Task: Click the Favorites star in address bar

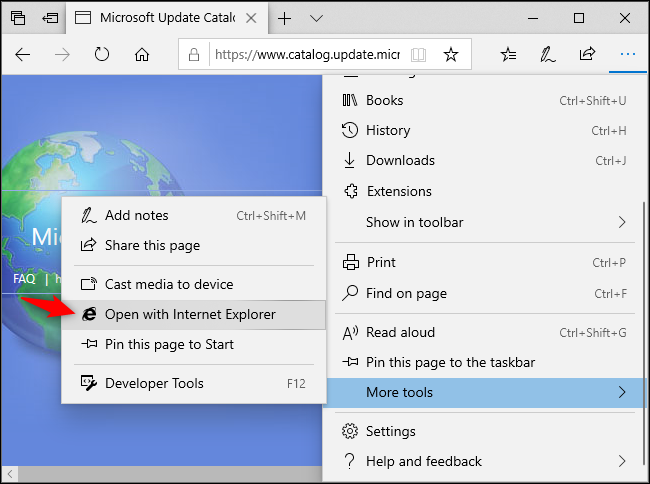Action: (x=451, y=54)
